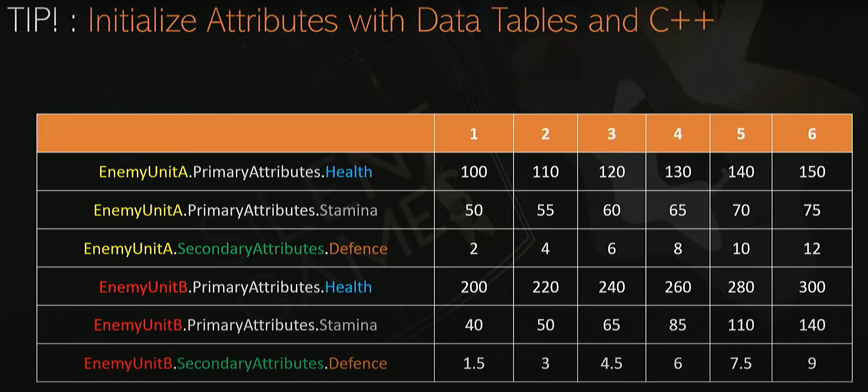This screenshot has height=392, width=868.
Task: Select EnemyUnitB Health value 300
Action: click(812, 287)
